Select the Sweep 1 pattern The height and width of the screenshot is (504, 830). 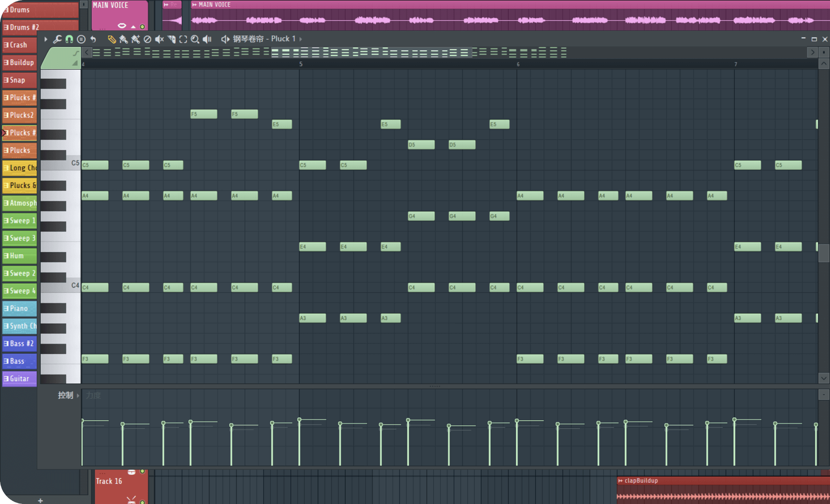pyautogui.click(x=19, y=220)
